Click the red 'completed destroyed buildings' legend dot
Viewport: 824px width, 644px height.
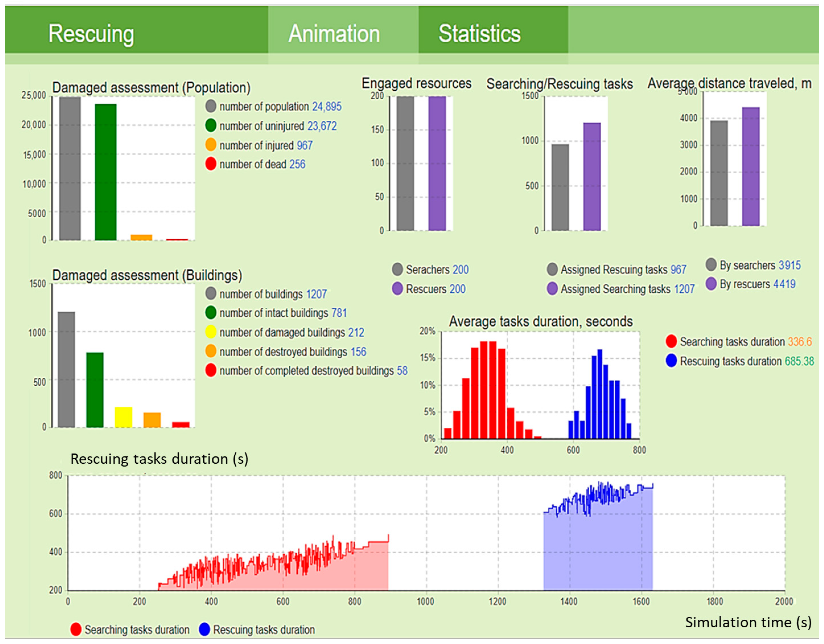pos(211,370)
